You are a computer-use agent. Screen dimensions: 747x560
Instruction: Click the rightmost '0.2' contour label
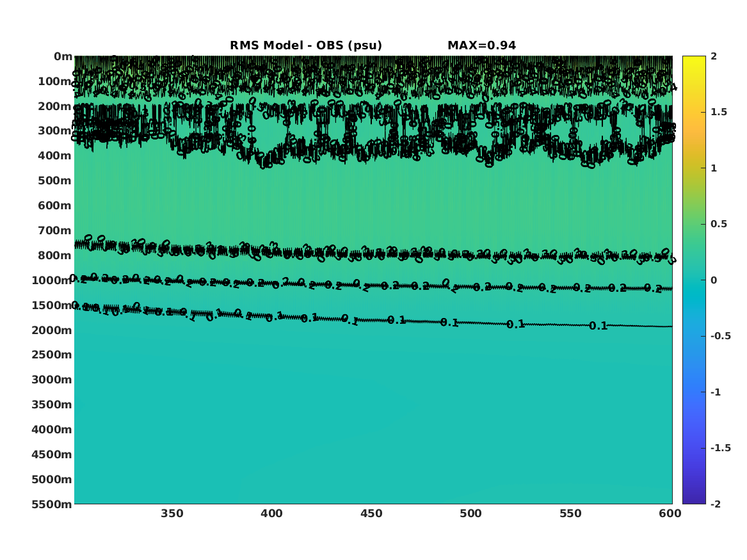[x=653, y=288]
